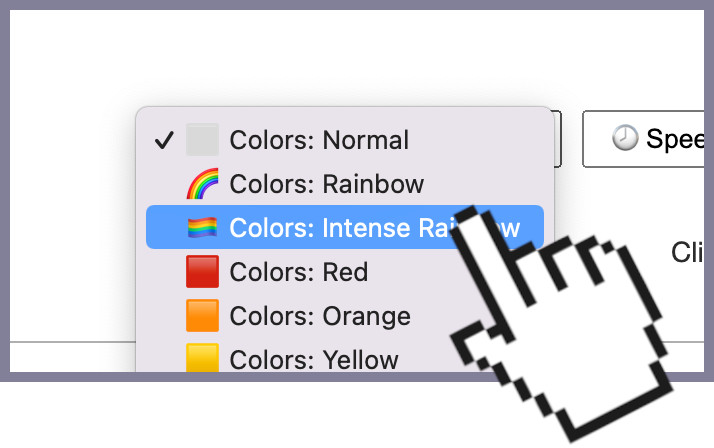
Task: Select Colors: Intense Rainbow option
Action: (x=345, y=227)
